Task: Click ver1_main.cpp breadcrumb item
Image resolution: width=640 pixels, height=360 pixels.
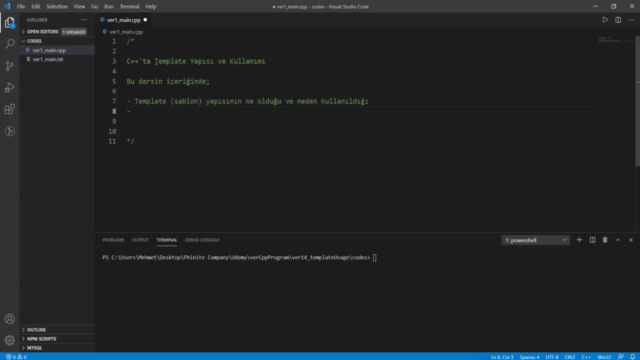Action: pyautogui.click(x=126, y=31)
